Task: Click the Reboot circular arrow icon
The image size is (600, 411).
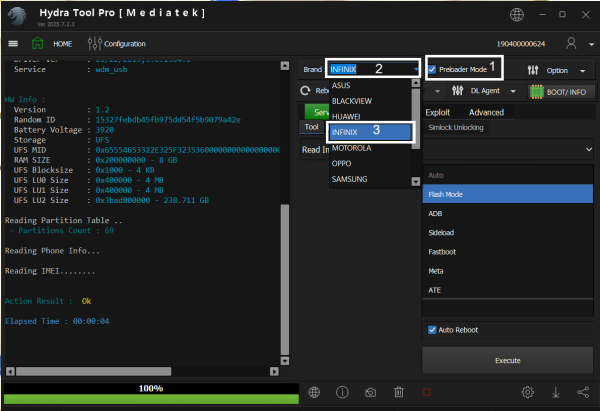Action: 305,91
